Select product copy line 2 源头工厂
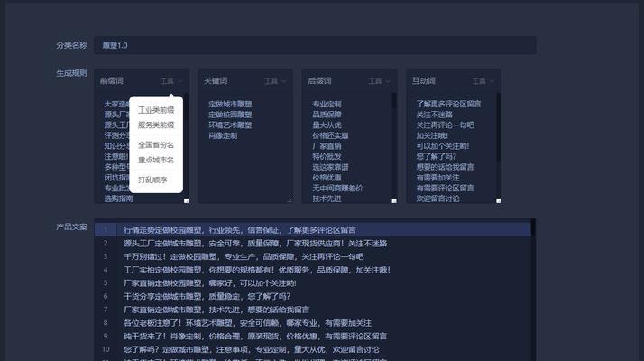 [313, 243]
